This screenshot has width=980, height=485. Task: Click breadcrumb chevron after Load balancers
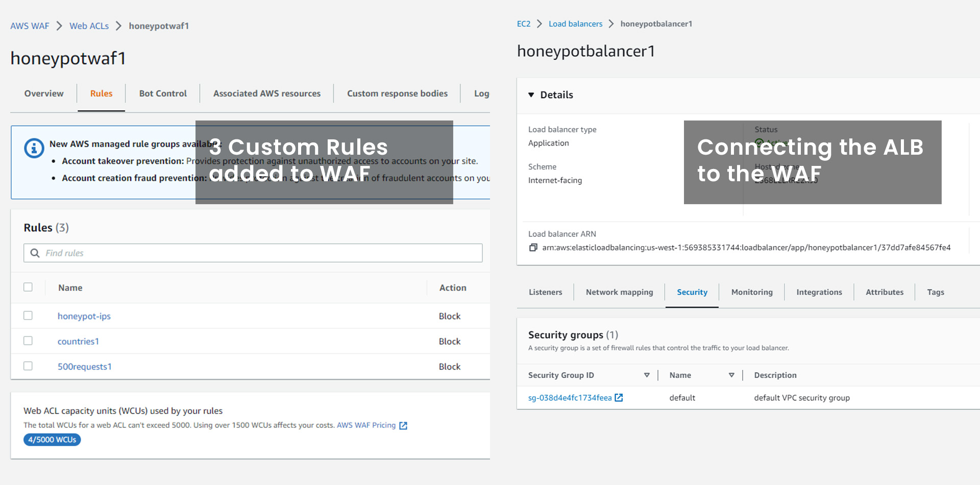(611, 23)
